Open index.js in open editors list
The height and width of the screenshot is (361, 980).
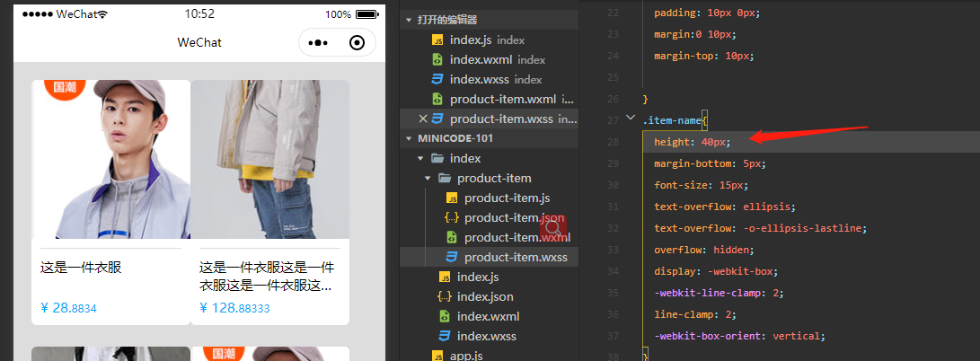(x=490, y=40)
